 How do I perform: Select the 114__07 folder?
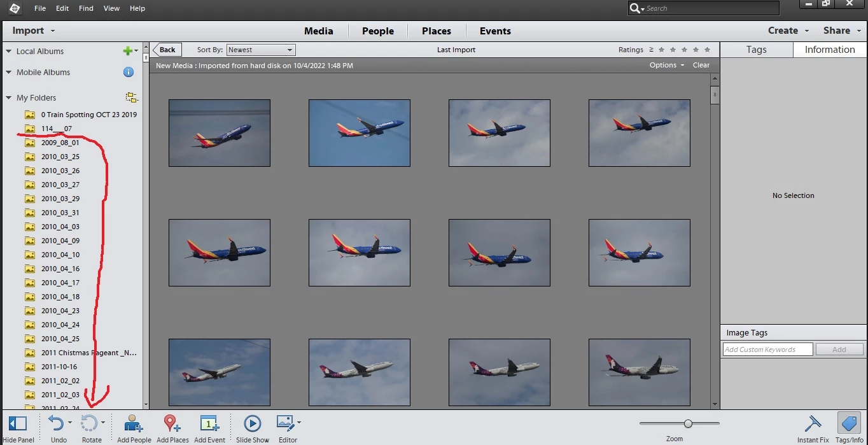(x=57, y=129)
